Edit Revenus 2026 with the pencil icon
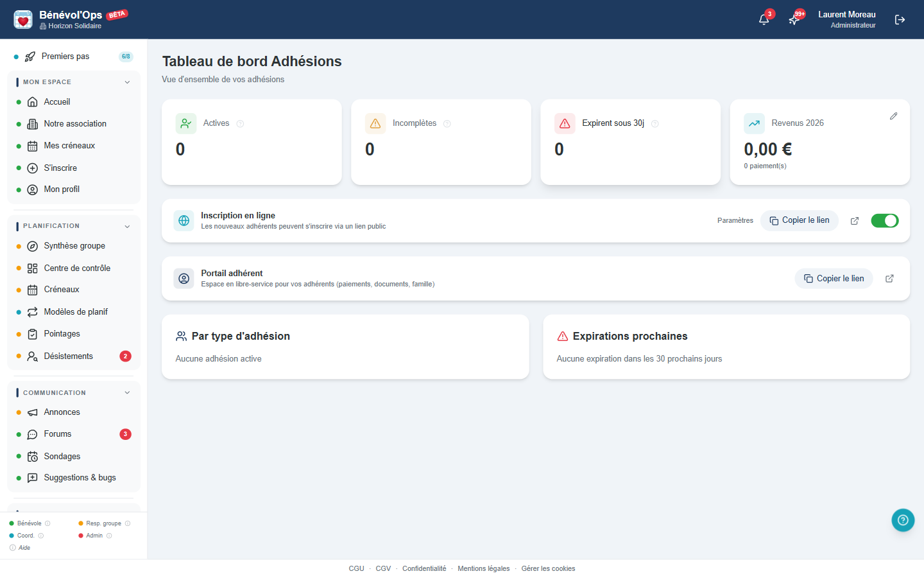Image resolution: width=924 pixels, height=578 pixels. point(893,116)
